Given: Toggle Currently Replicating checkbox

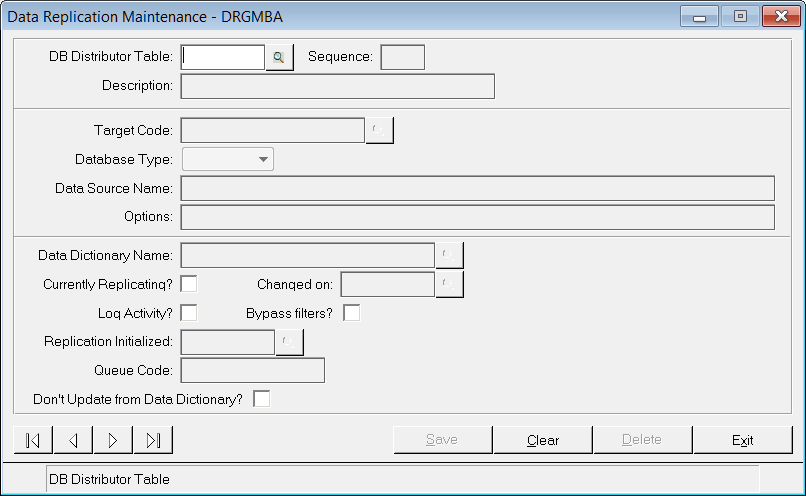Looking at the screenshot, I should [189, 284].
